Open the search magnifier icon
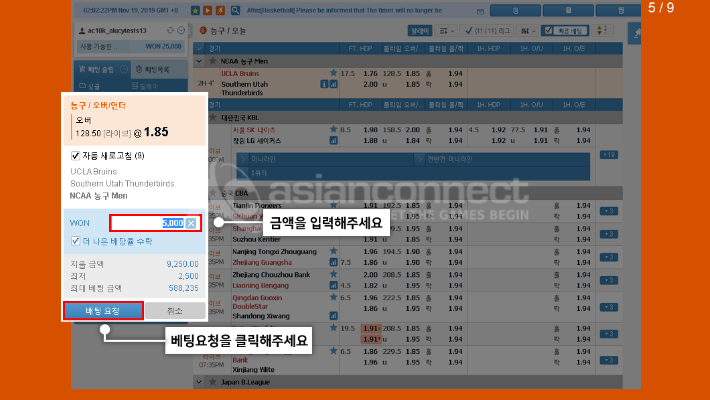Screen dimensions: 710x400 coord(235,10)
